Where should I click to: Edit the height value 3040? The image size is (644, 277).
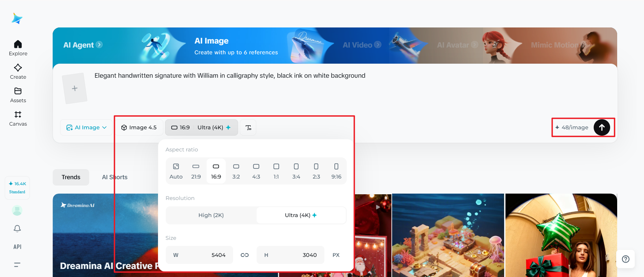[290, 255]
